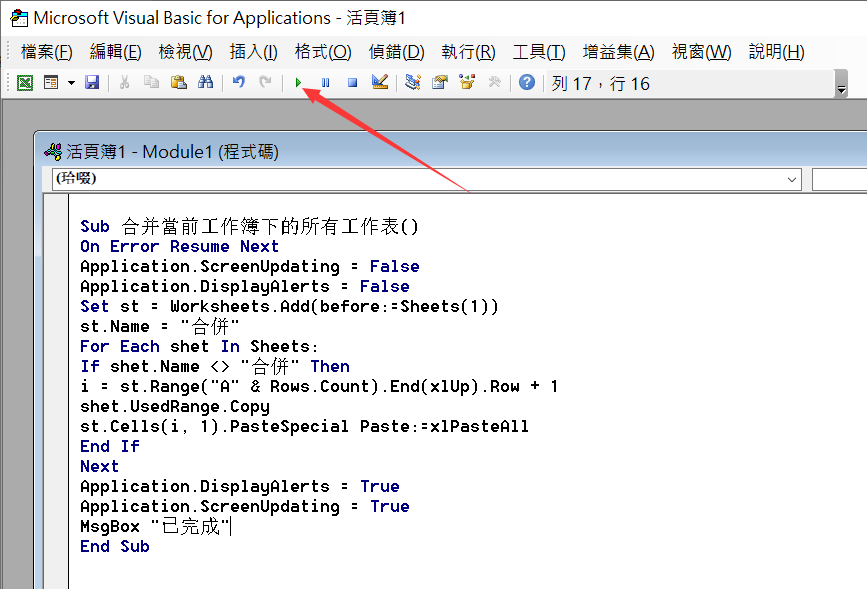Screen dimensions: 867x590
Task: Click the st.Name = "合併" line
Action: 159,326
